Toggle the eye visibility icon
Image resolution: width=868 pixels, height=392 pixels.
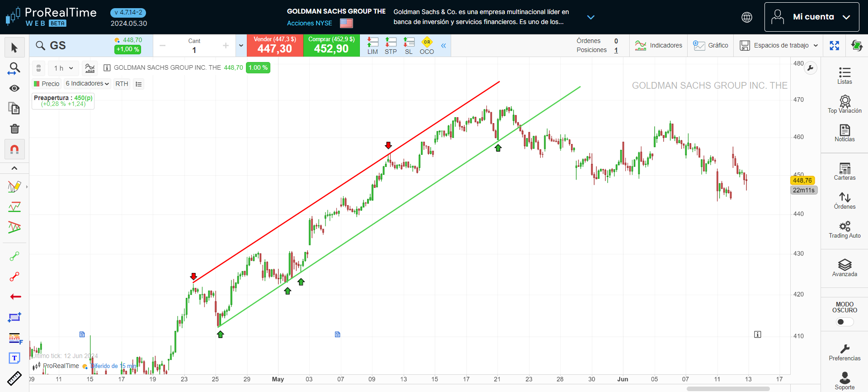(14, 88)
